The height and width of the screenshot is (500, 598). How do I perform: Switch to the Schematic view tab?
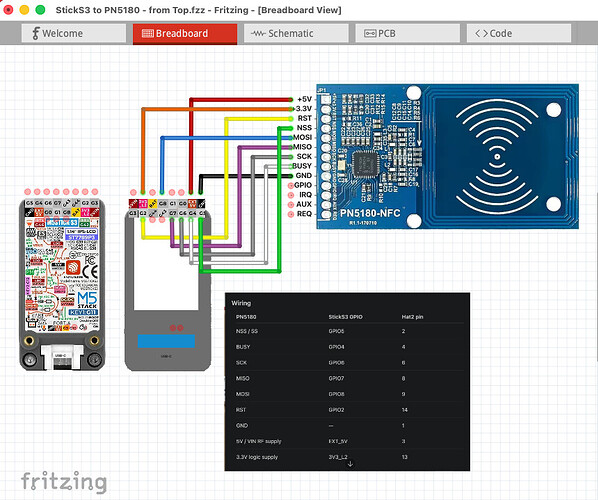pos(296,34)
